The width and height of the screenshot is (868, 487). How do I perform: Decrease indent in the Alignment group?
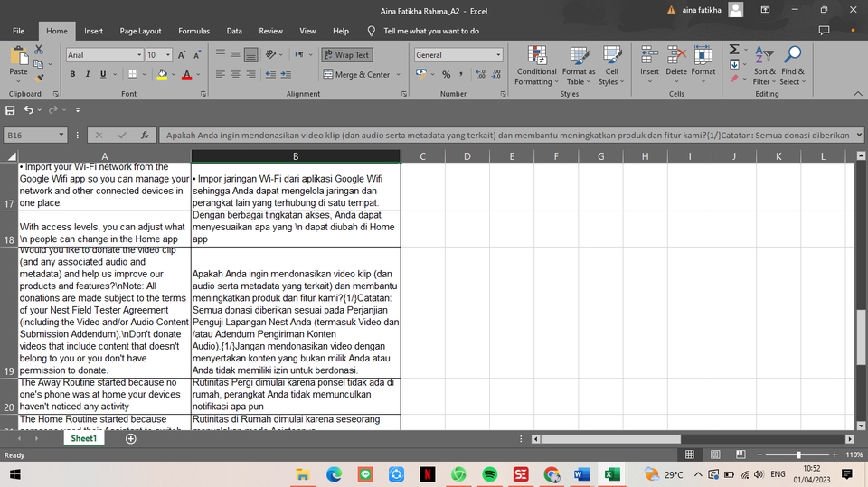(270, 74)
